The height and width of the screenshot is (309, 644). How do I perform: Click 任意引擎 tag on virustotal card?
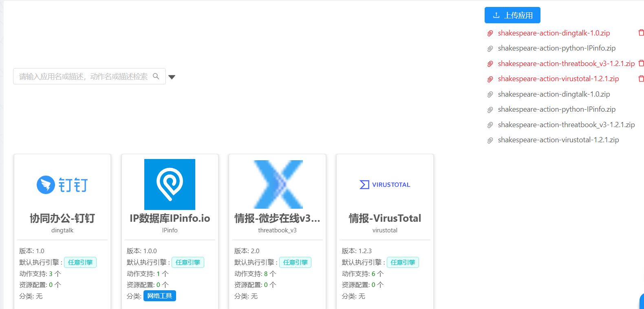point(403,263)
